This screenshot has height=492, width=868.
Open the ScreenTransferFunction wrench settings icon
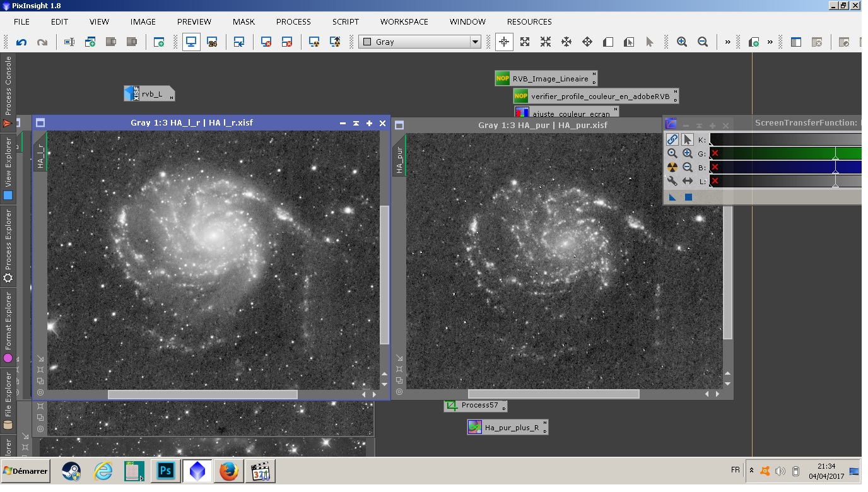click(672, 181)
